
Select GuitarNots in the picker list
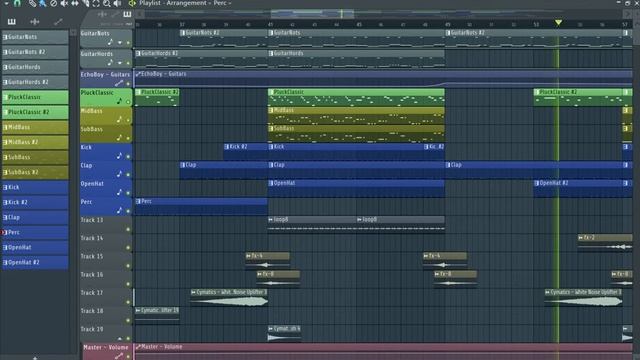[35, 37]
